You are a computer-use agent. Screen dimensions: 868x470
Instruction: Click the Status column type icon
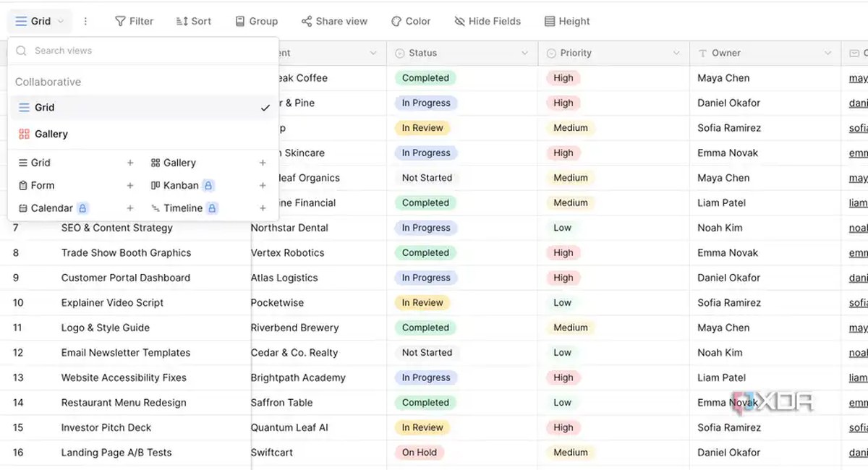400,54
